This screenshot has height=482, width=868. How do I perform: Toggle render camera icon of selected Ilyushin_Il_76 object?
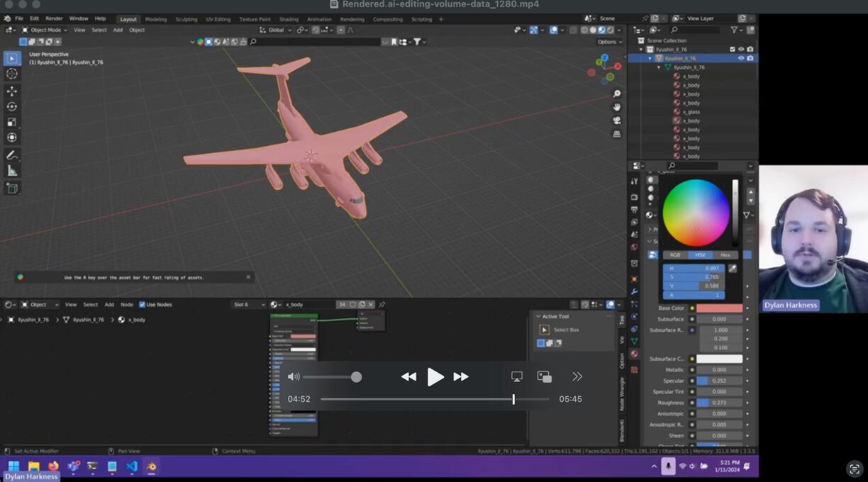(750, 58)
